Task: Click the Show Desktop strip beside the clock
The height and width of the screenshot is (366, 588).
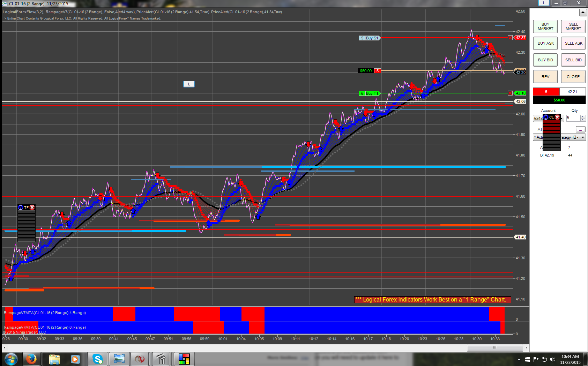Action: point(586,359)
